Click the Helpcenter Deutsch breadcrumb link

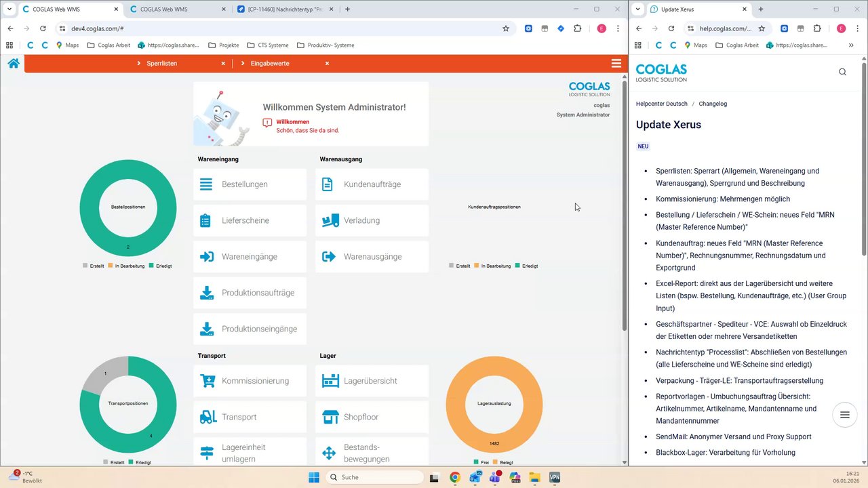click(662, 104)
